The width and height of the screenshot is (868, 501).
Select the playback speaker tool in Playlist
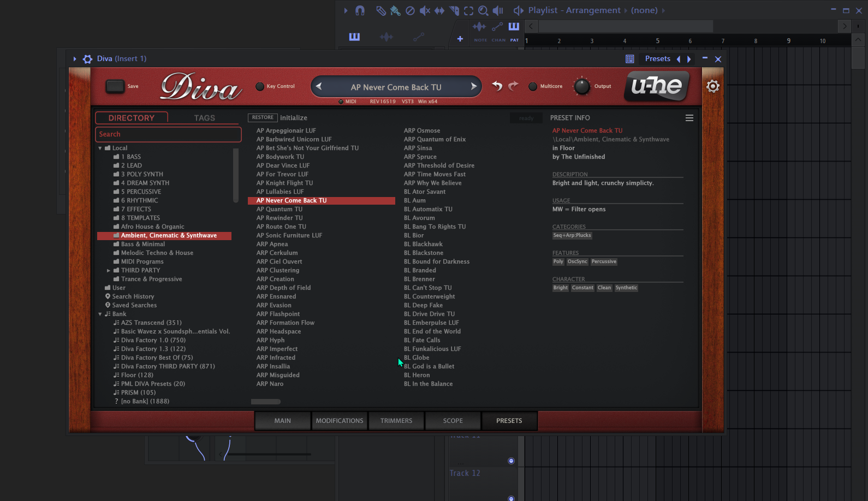point(498,10)
